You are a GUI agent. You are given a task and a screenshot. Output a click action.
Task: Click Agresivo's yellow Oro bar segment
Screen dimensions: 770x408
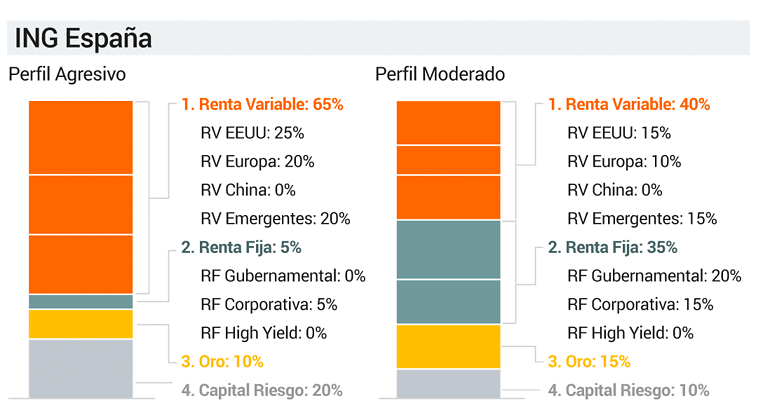point(81,324)
